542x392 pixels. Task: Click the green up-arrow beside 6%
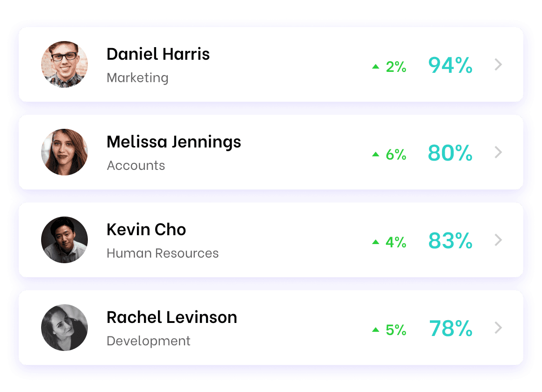[x=376, y=154]
